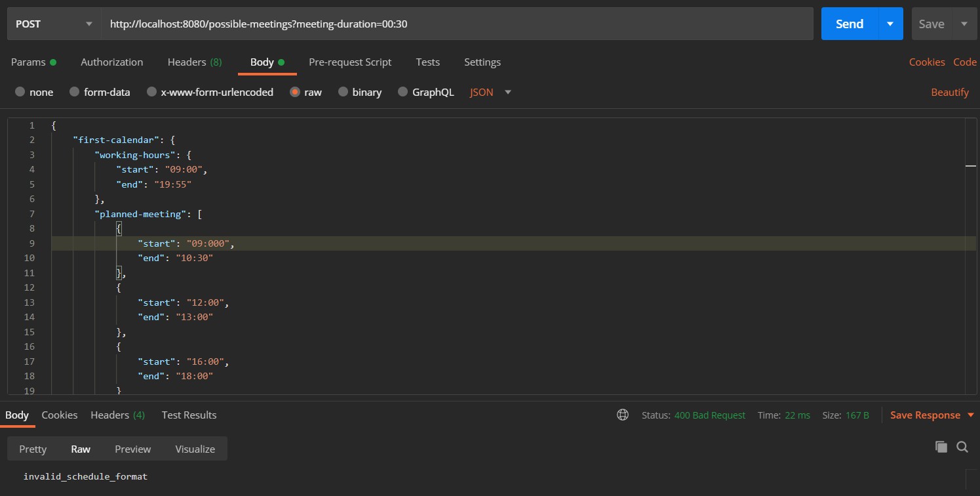Open the Save options dropdown arrow
This screenshot has height=496, width=980.
coord(964,24)
